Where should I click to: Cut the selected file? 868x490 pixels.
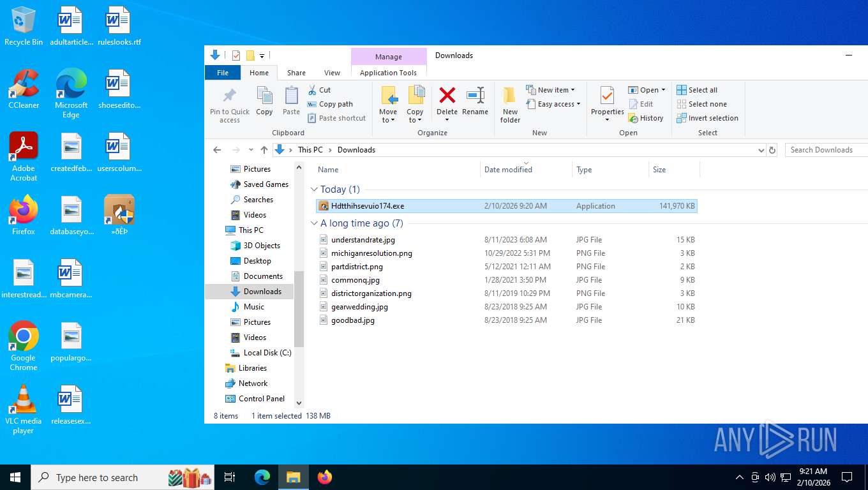coord(319,90)
